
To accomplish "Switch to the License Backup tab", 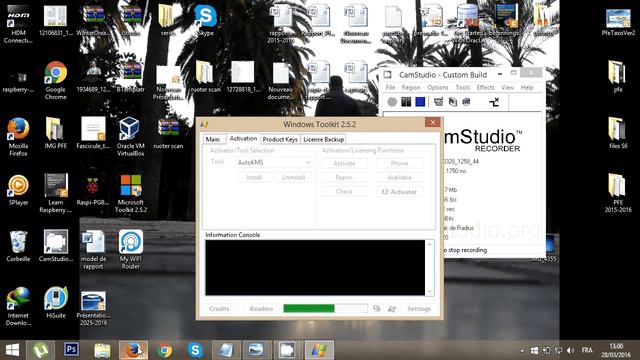I will 324,139.
